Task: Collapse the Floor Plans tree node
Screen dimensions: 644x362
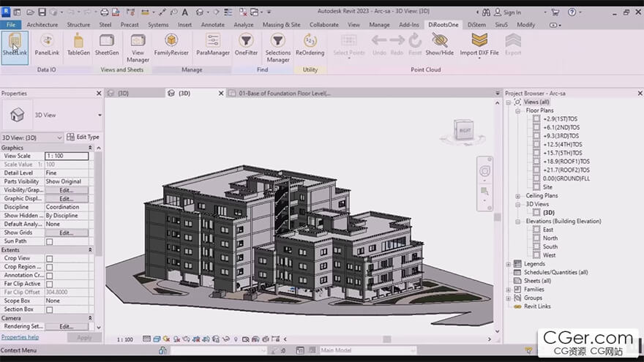Action: [518, 111]
